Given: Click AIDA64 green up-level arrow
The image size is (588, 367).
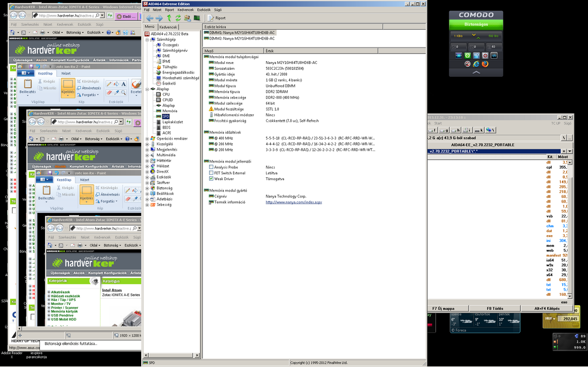Looking at the screenshot, I should (x=169, y=18).
